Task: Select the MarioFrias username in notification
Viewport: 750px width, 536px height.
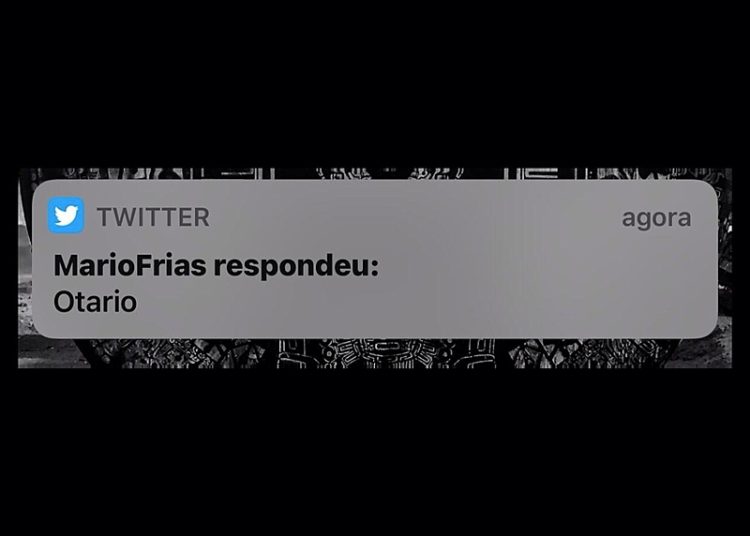Action: (x=130, y=265)
